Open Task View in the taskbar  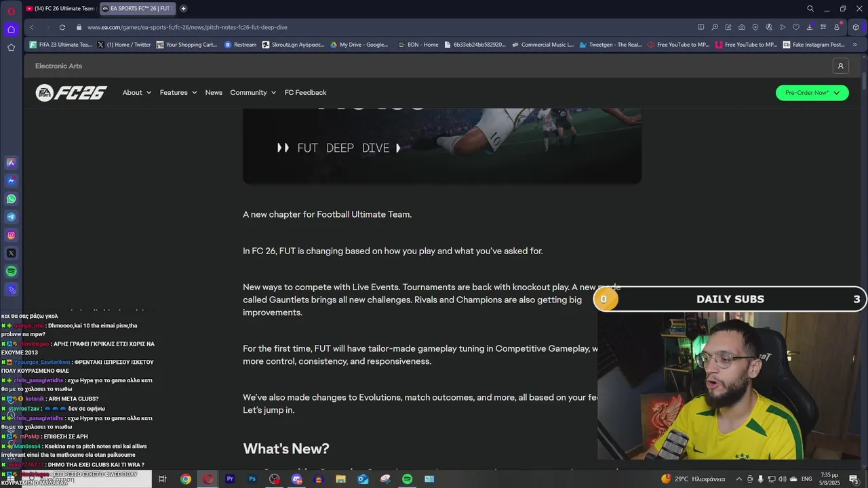[x=163, y=479]
